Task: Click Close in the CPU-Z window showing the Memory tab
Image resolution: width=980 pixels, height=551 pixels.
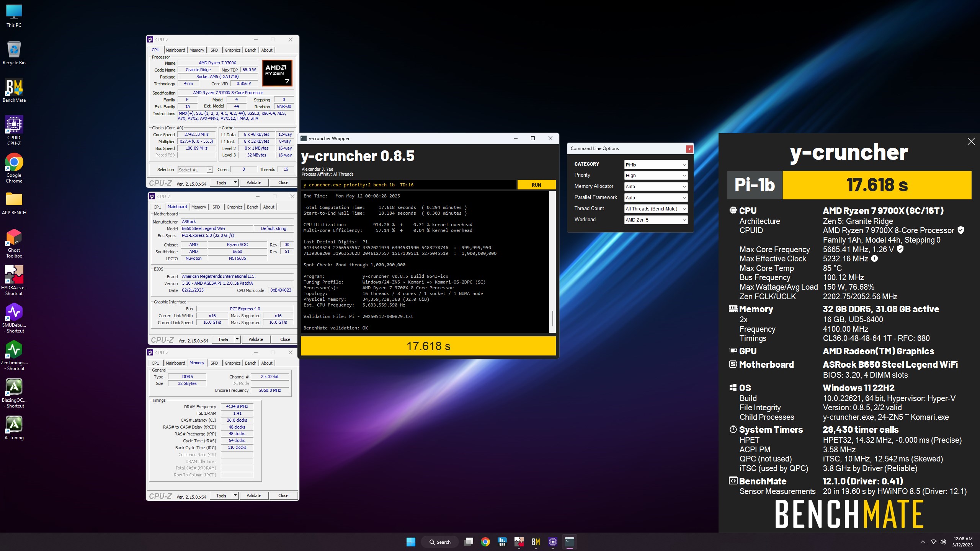Action: point(283,496)
